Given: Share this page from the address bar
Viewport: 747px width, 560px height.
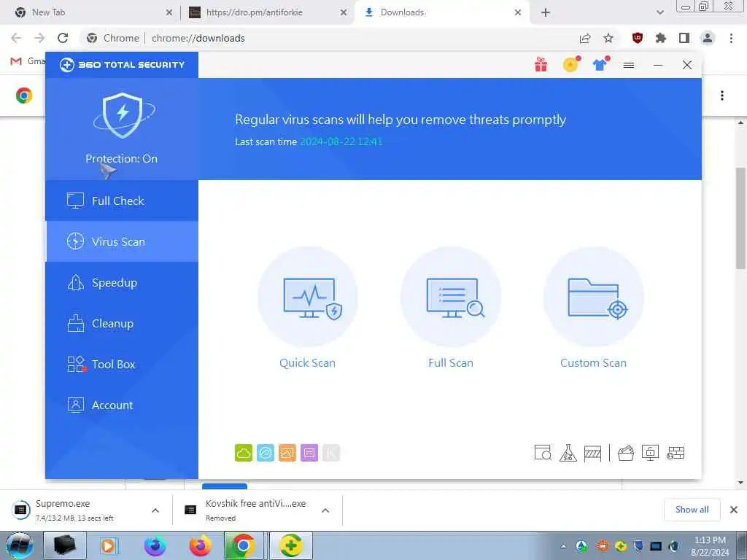Looking at the screenshot, I should [x=585, y=38].
